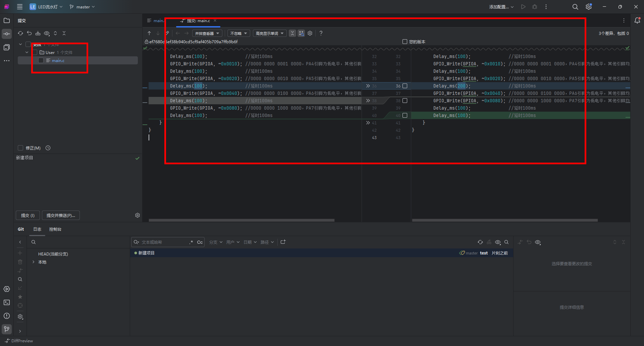This screenshot has width=644, height=346.
Task: Switch to the 日志 tab
Action: pos(37,229)
